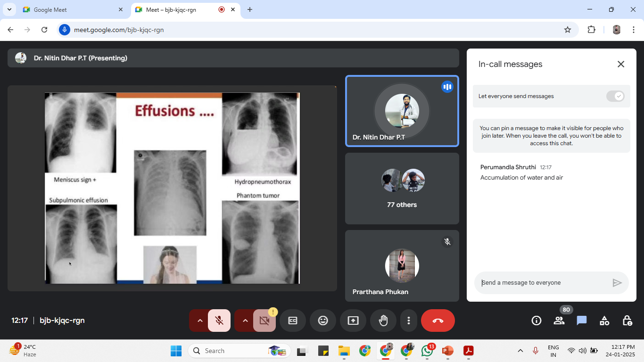This screenshot has width=644, height=362.
Task: Click the Phantom tumor label
Action: click(258, 195)
